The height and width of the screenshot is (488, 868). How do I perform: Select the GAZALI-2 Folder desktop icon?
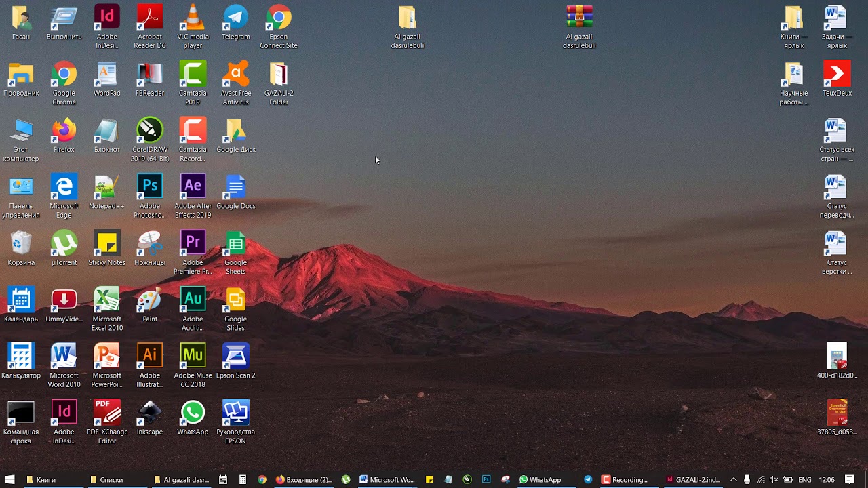pyautogui.click(x=279, y=83)
